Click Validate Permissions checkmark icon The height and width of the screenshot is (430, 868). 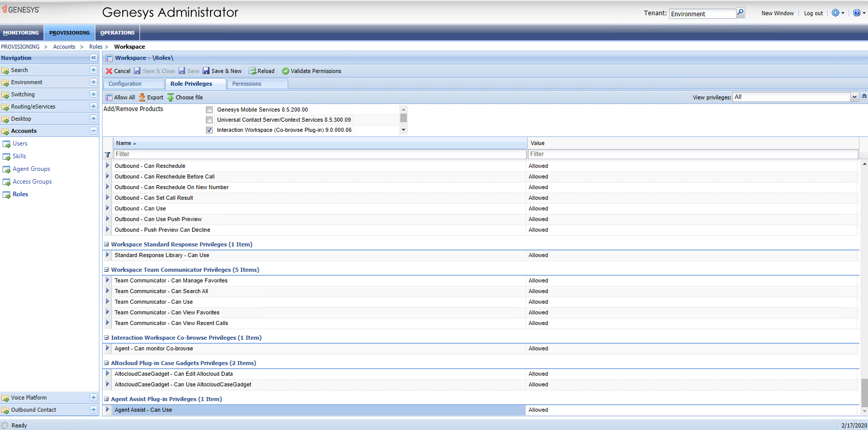pos(286,71)
